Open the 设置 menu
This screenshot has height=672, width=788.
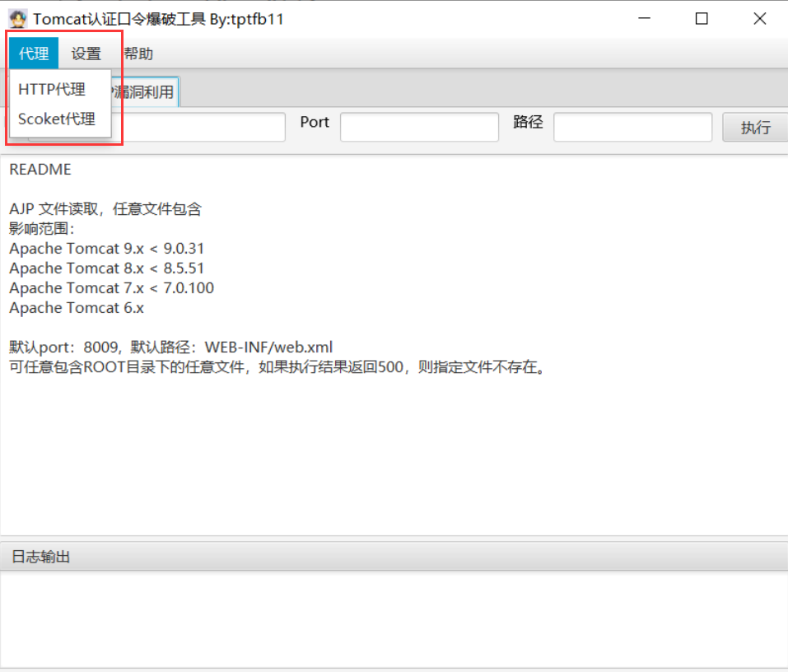(86, 54)
